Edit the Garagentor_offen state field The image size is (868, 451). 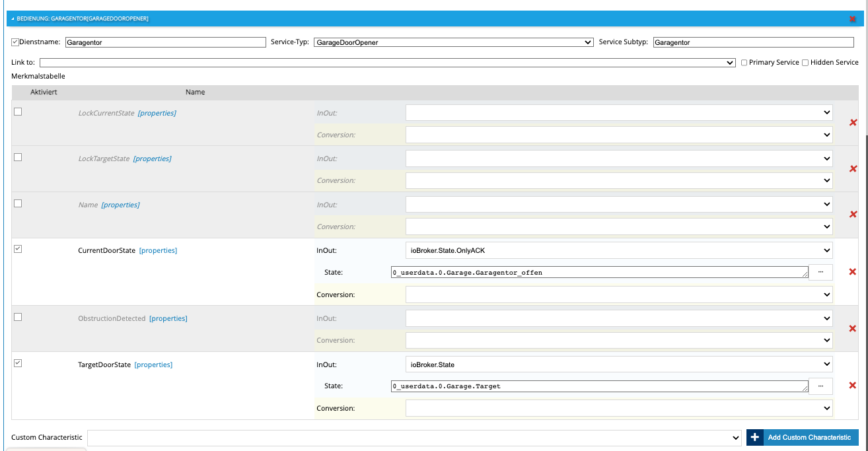click(x=600, y=272)
